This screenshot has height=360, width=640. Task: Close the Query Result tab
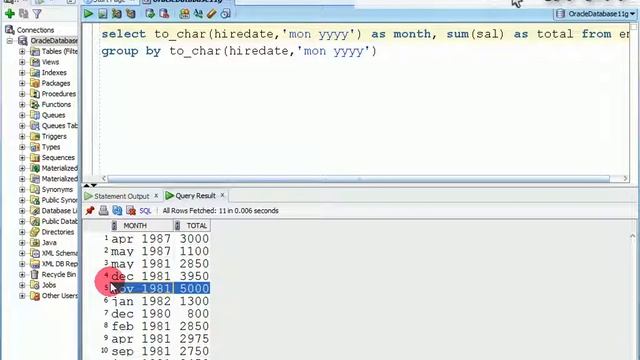(222, 196)
